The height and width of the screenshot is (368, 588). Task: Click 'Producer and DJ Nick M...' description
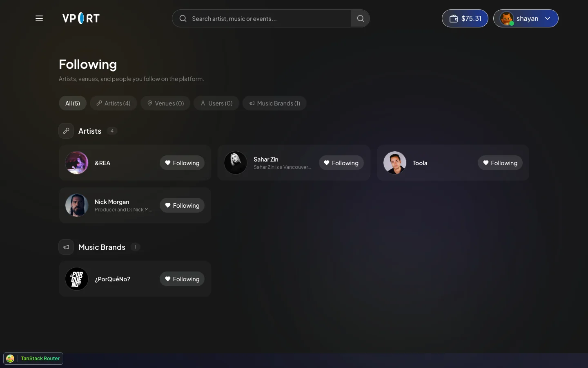point(123,209)
